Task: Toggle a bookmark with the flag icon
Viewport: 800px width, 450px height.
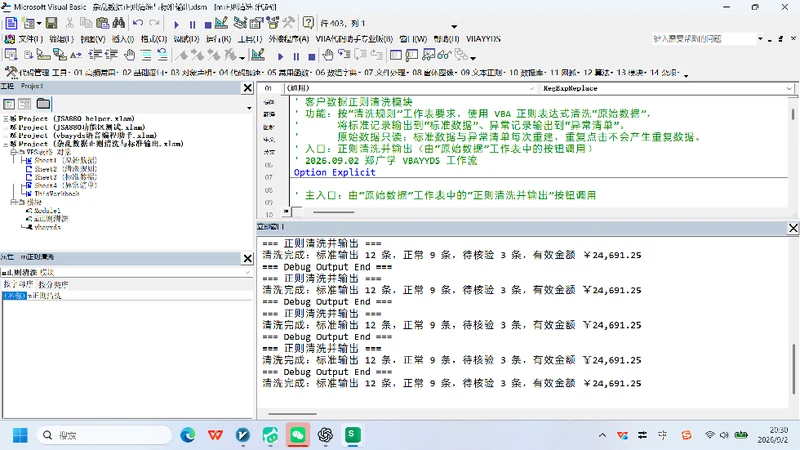Action: [182, 55]
